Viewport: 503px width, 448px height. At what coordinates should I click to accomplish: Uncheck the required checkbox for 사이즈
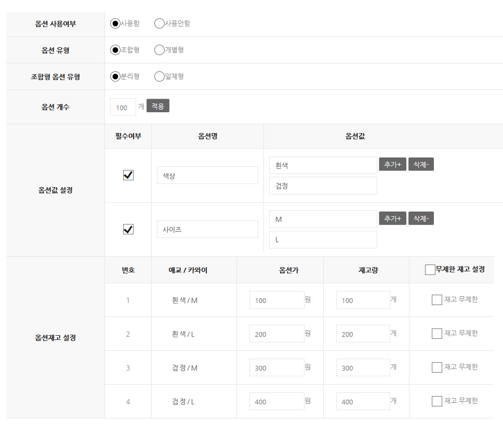[128, 229]
